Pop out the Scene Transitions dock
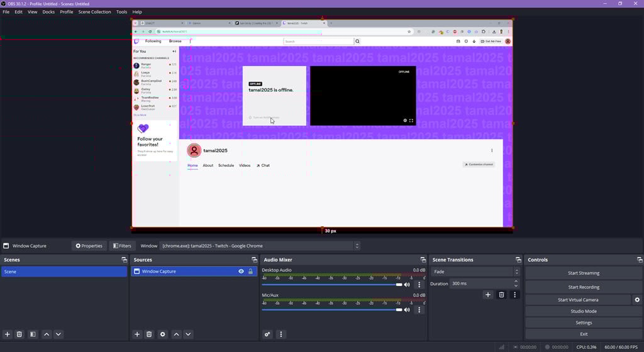Image resolution: width=644 pixels, height=352 pixels. pos(518,260)
